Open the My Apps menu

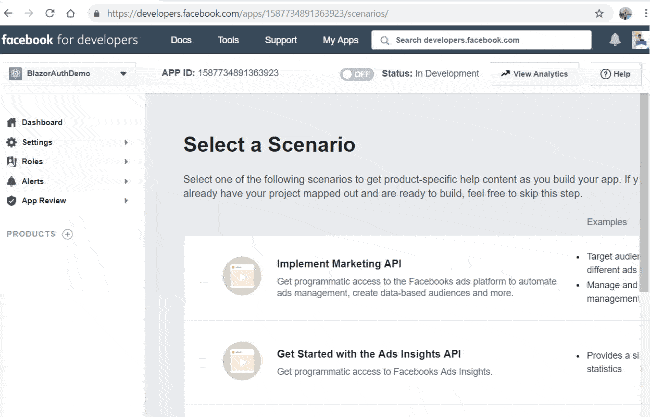(340, 40)
